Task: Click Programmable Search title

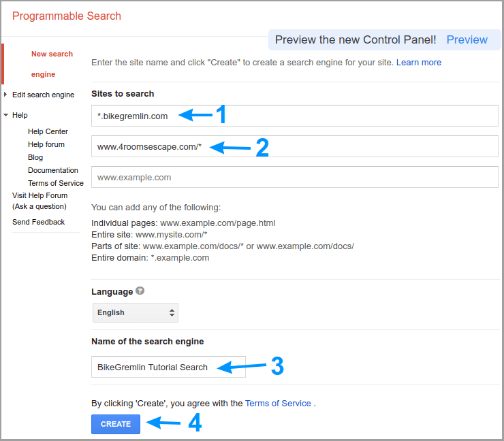Action: [x=67, y=16]
